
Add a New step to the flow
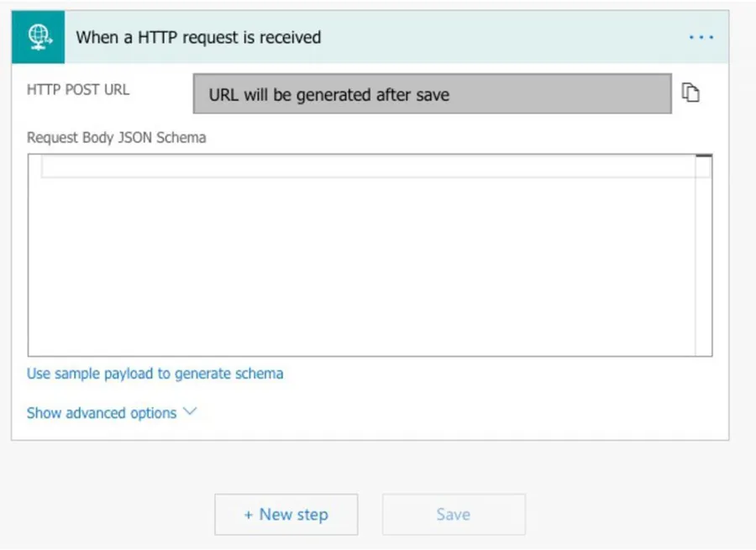286,515
